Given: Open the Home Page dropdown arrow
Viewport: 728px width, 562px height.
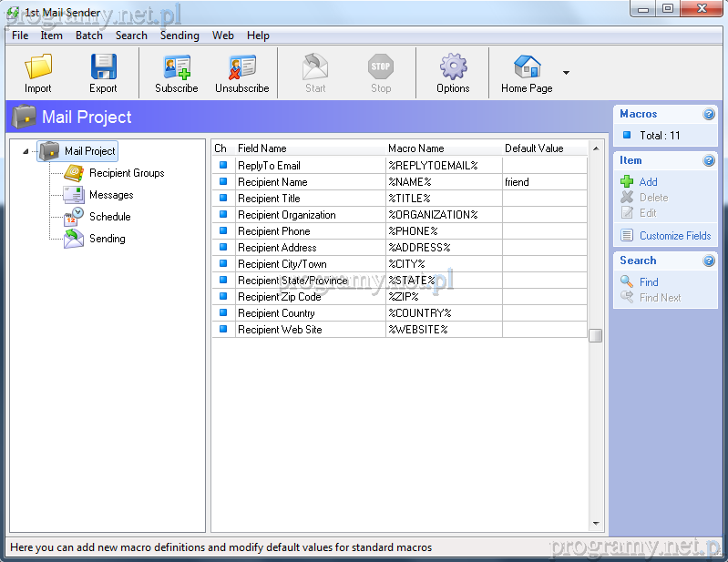Looking at the screenshot, I should coord(566,73).
